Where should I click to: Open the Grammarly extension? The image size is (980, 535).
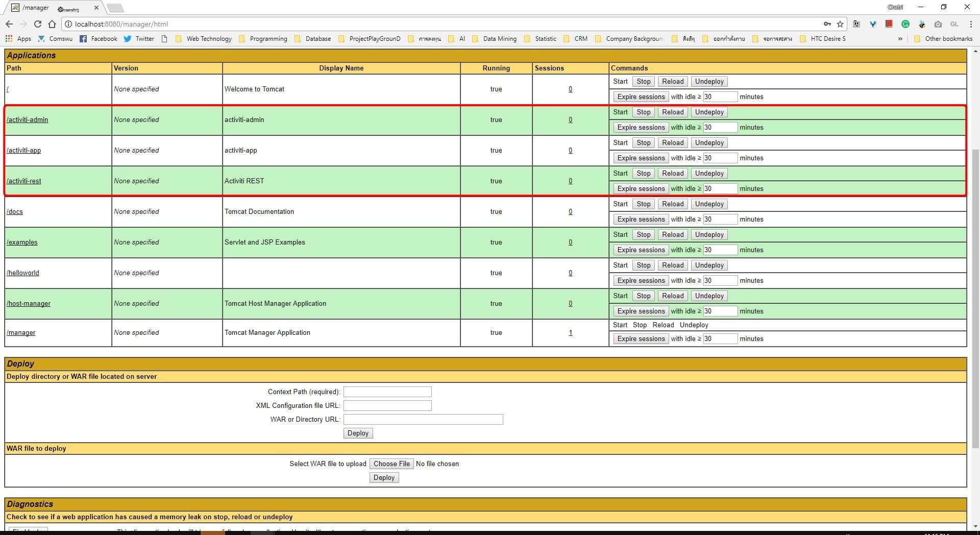click(x=906, y=24)
